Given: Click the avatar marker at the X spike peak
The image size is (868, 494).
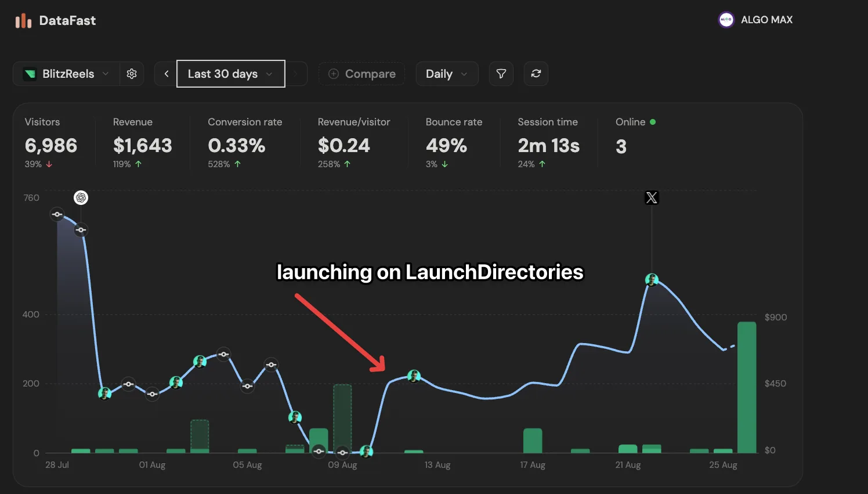Looking at the screenshot, I should point(652,280).
